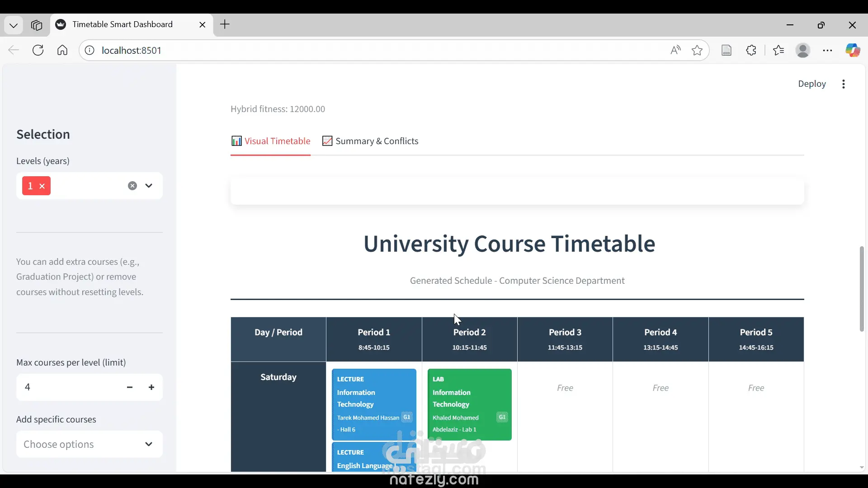Remove level 1 tag from Levels
This screenshot has width=868, height=488.
coord(42,186)
